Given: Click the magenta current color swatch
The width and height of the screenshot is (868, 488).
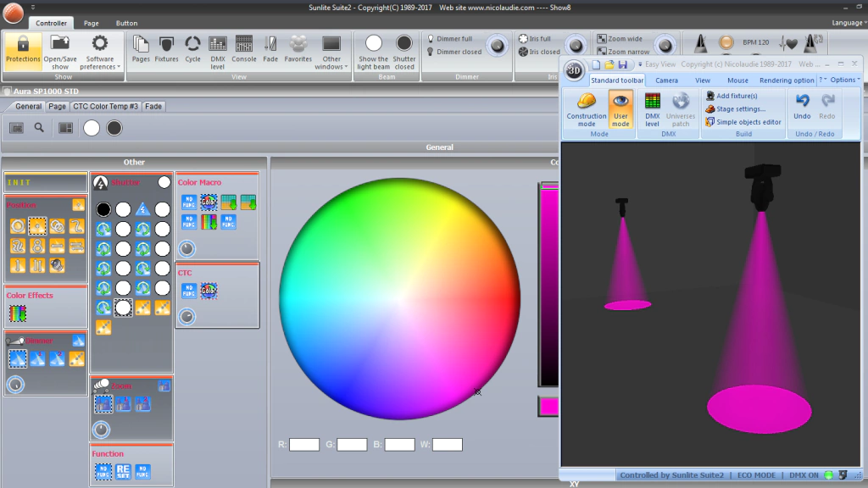Looking at the screenshot, I should [548, 407].
